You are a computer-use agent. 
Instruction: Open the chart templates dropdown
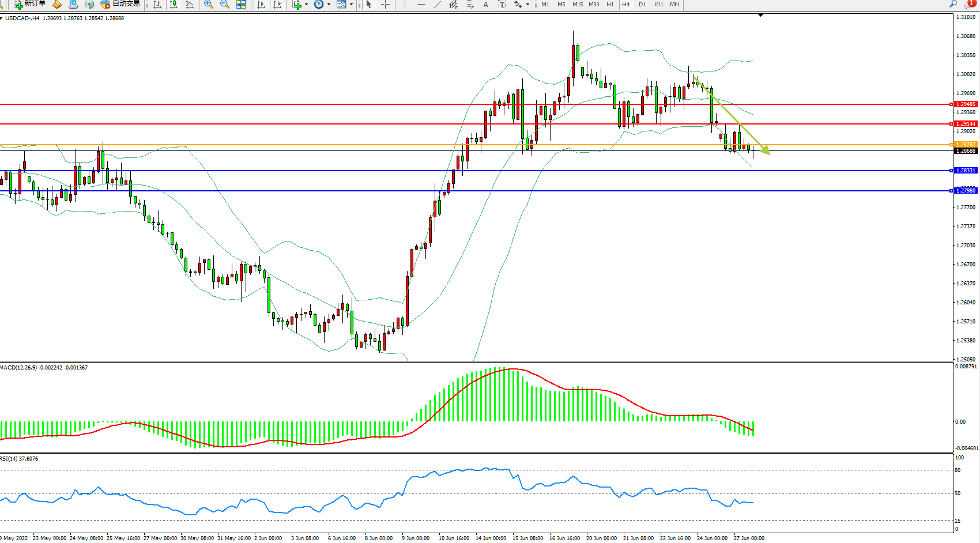tap(351, 5)
